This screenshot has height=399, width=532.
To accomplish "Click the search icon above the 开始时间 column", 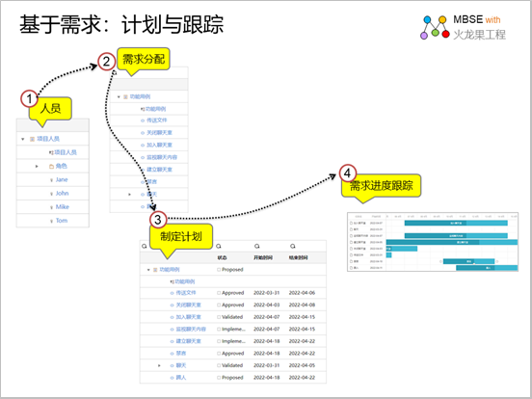I will click(256, 246).
